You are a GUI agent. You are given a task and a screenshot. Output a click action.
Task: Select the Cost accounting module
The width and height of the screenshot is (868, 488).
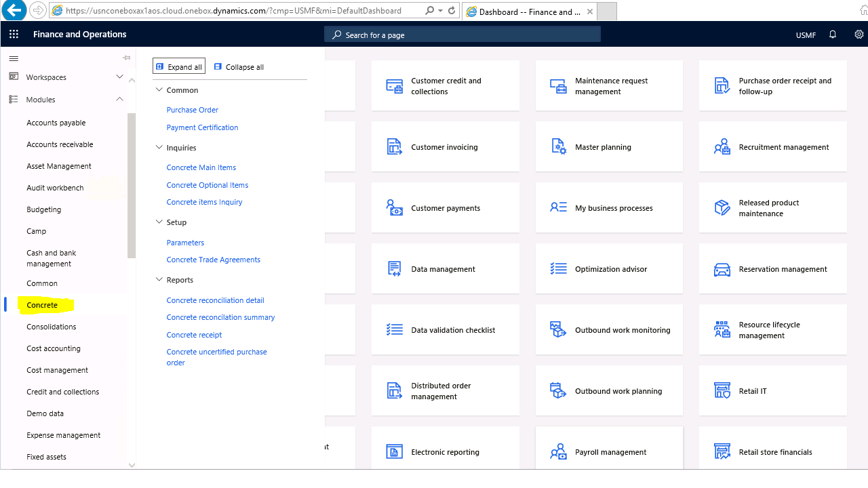54,348
